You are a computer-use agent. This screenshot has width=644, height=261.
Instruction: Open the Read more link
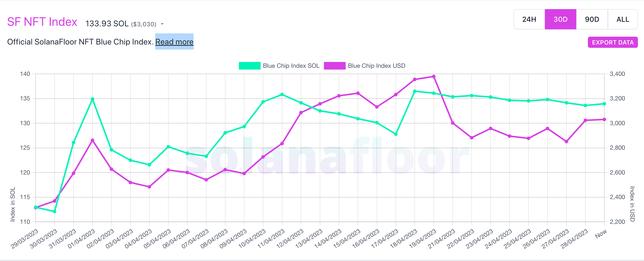click(x=174, y=42)
